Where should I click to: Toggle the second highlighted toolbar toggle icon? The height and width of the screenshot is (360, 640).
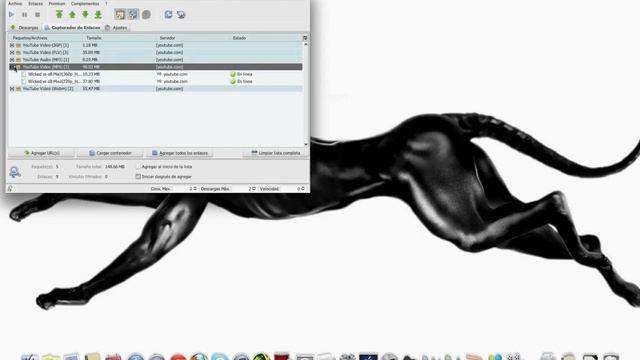[133, 15]
